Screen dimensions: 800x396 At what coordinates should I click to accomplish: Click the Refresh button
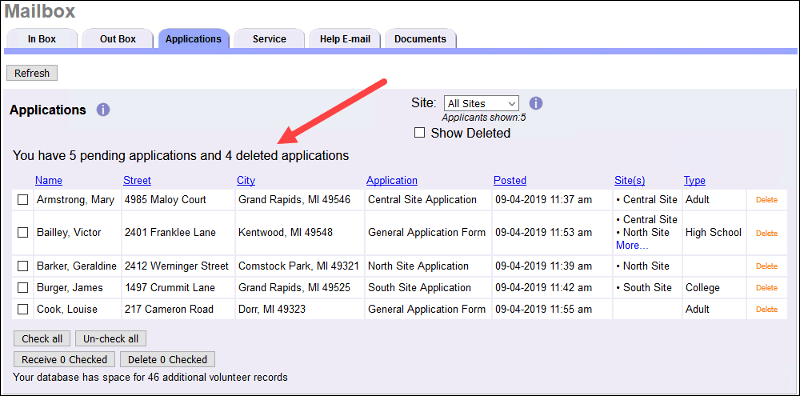coord(32,73)
